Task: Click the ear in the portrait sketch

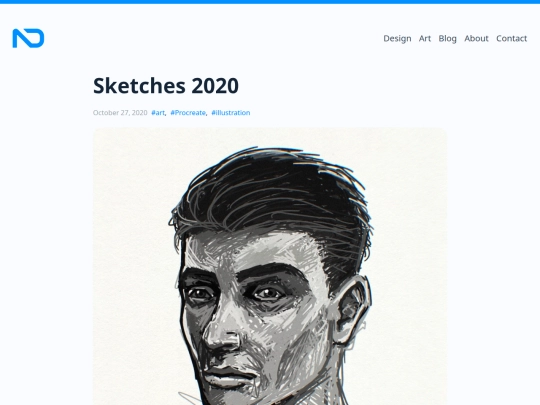Action: 352,308
